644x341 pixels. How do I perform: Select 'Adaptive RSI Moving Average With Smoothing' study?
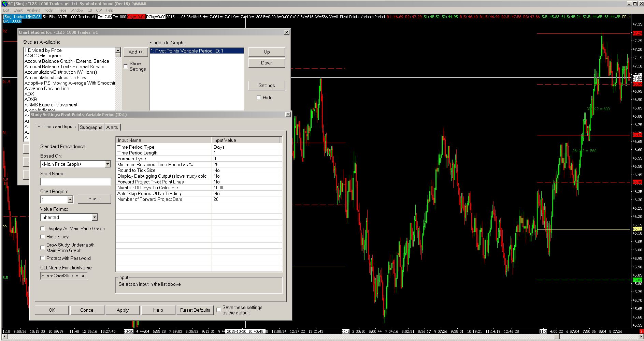click(70, 83)
